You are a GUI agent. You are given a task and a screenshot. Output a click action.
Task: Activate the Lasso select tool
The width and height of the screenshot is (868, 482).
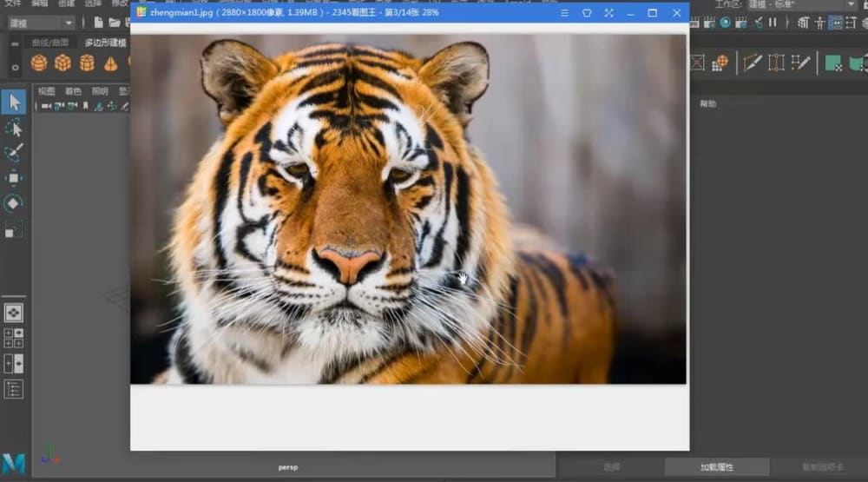(x=14, y=128)
